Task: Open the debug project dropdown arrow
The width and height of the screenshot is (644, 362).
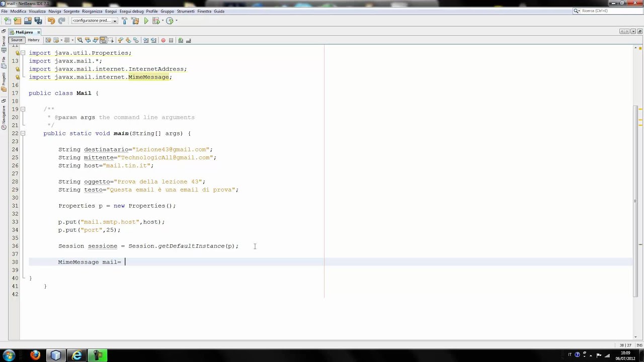Action: click(163, 21)
